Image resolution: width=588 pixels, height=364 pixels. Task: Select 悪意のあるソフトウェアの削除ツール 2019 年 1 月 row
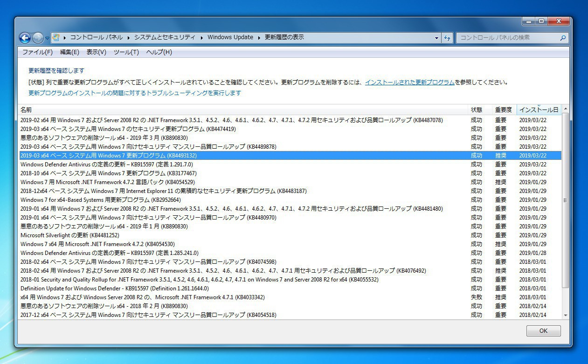tap(290, 227)
